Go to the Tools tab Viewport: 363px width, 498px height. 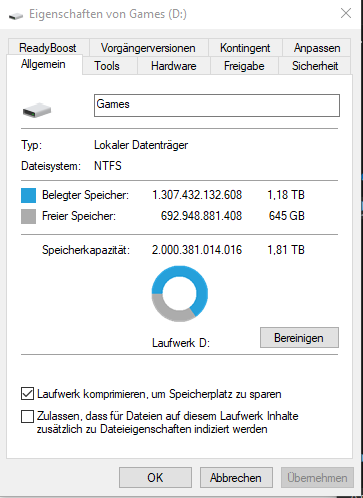coord(107,66)
